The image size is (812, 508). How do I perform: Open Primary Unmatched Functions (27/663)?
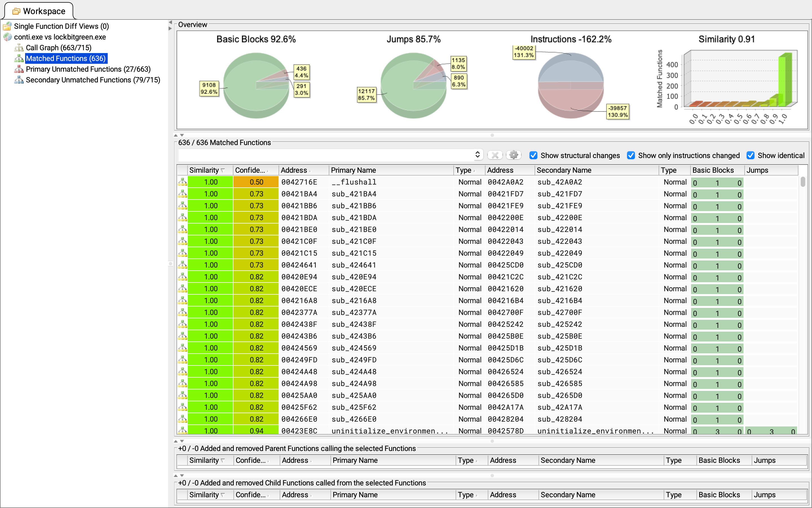(x=88, y=69)
